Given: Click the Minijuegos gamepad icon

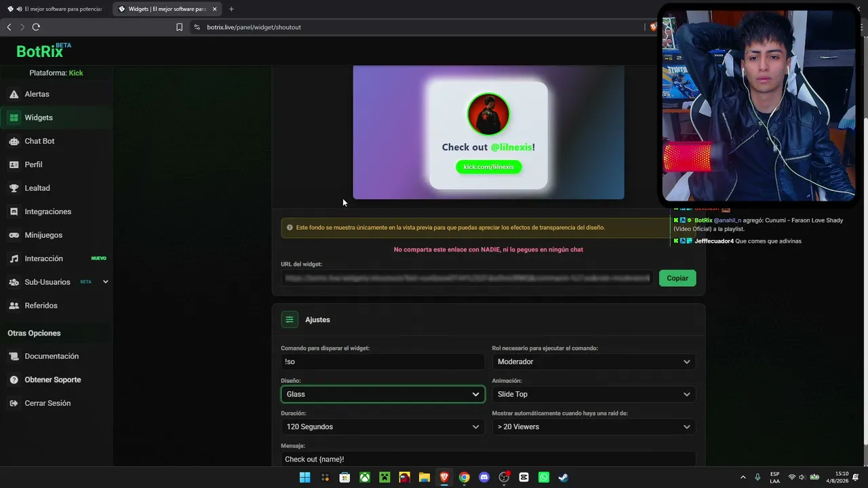Looking at the screenshot, I should 14,235.
